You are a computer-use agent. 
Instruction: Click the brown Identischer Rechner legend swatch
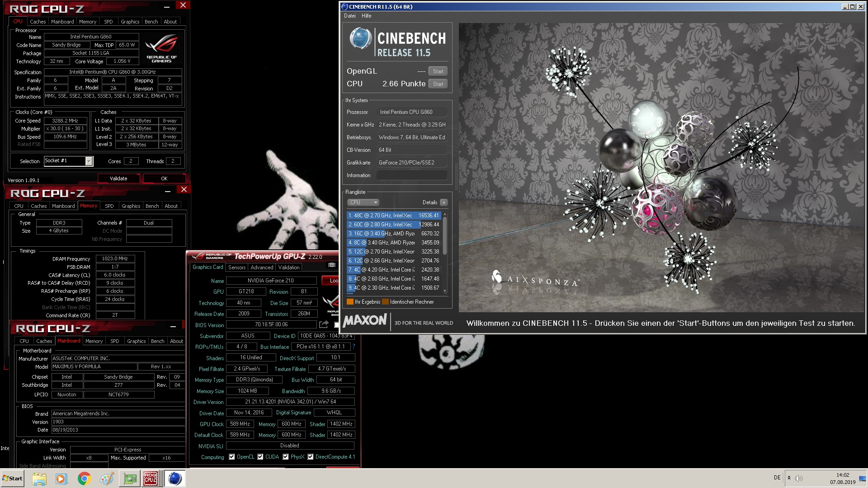(x=385, y=302)
